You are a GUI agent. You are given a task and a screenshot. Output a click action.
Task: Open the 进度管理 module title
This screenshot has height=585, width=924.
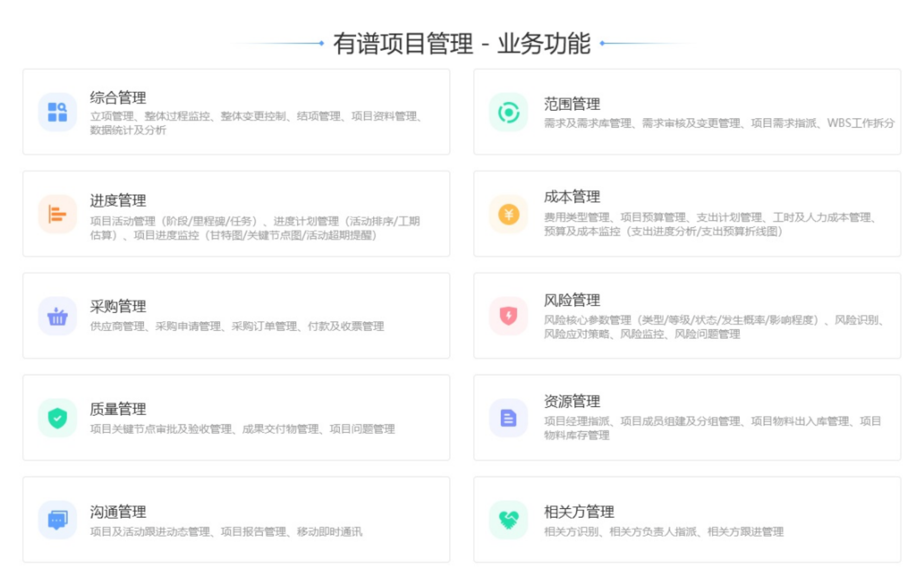[x=117, y=200]
